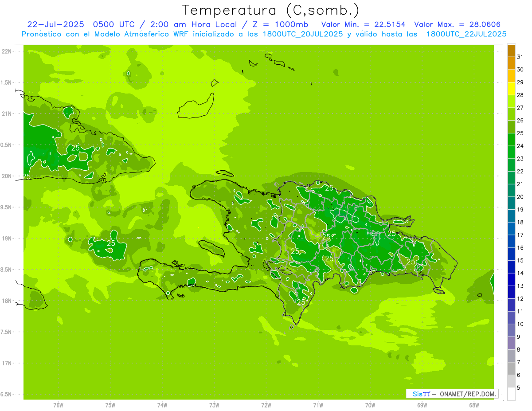Click the title "Temperatura (C,somb.)"
The height and width of the screenshot is (411, 532).
pos(271,10)
